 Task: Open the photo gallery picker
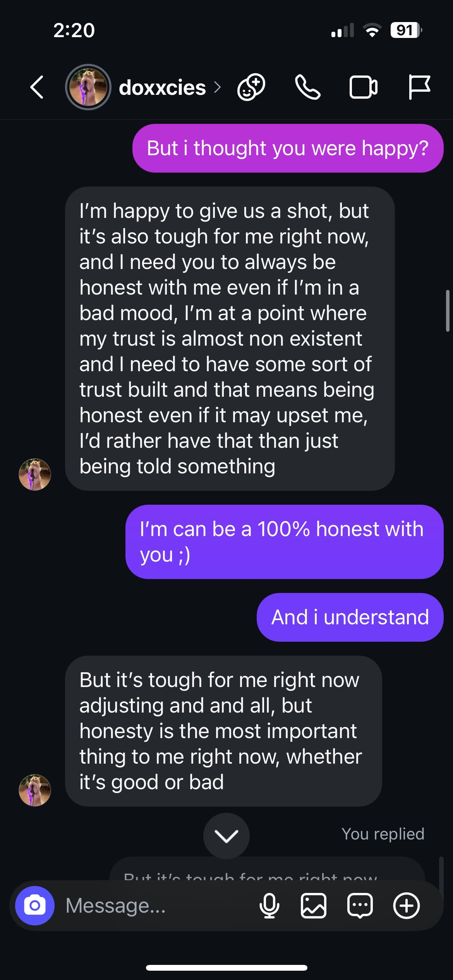point(314,906)
